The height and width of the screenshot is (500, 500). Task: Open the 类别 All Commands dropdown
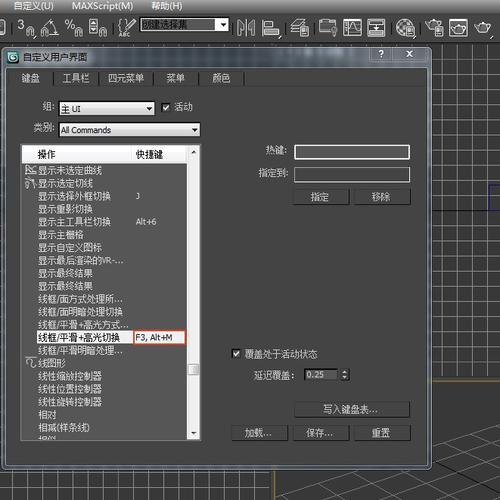pos(130,130)
